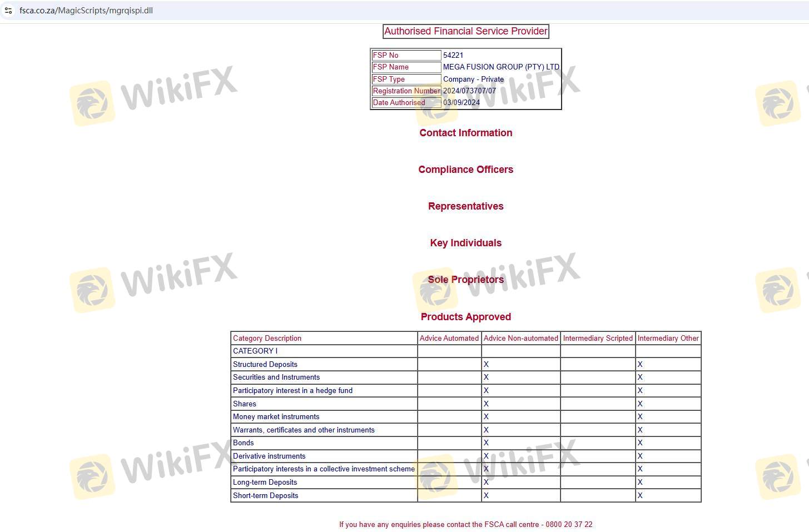
Task: Click the fsca.co.za URL in address bar
Action: 86,11
